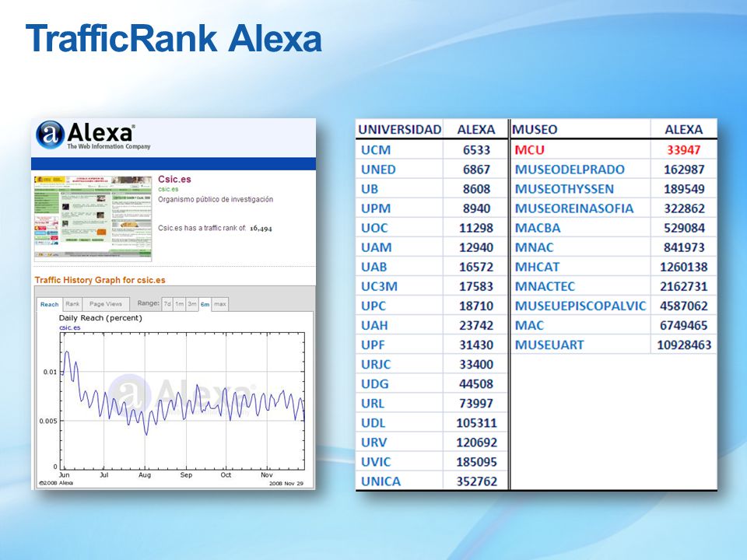Screen dimensions: 747x560
Task: Click the 'TrafficRank Alexa' slide title
Action: pyautogui.click(x=174, y=38)
